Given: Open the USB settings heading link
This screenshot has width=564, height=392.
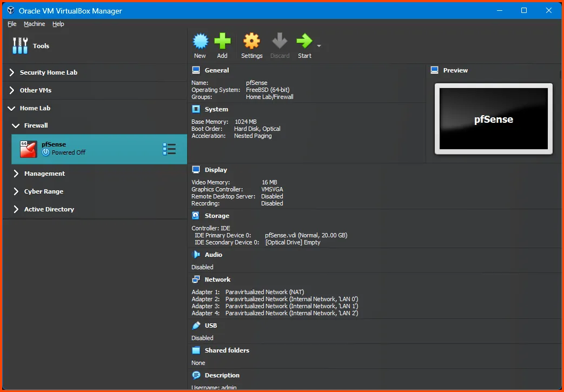Looking at the screenshot, I should [x=211, y=325].
